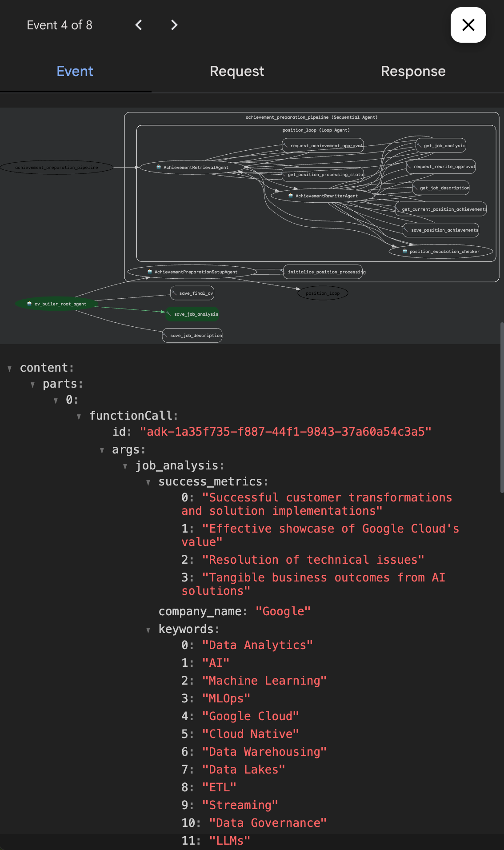Collapse the job_analysis node
The image size is (504, 850).
[125, 466]
